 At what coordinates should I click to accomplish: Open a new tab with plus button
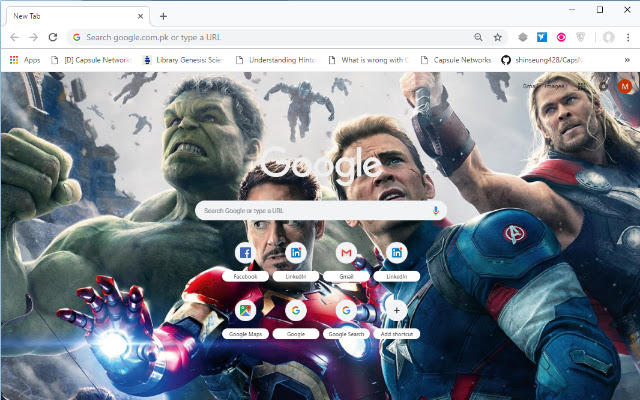(x=163, y=16)
